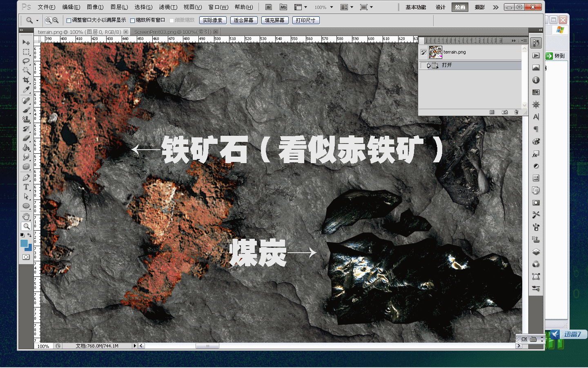
Task: Expand more workspaces double chevron
Action: click(495, 7)
